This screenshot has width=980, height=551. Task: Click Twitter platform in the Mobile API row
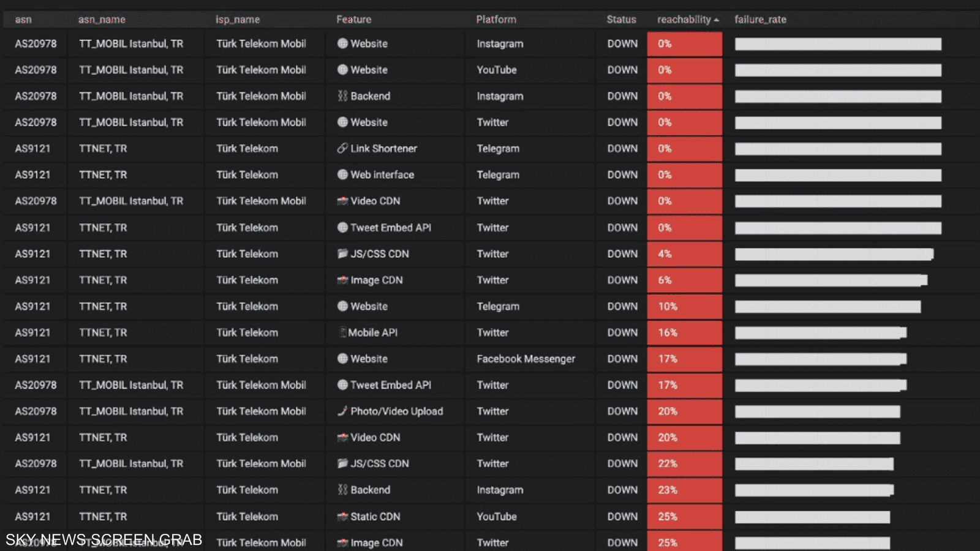492,332
